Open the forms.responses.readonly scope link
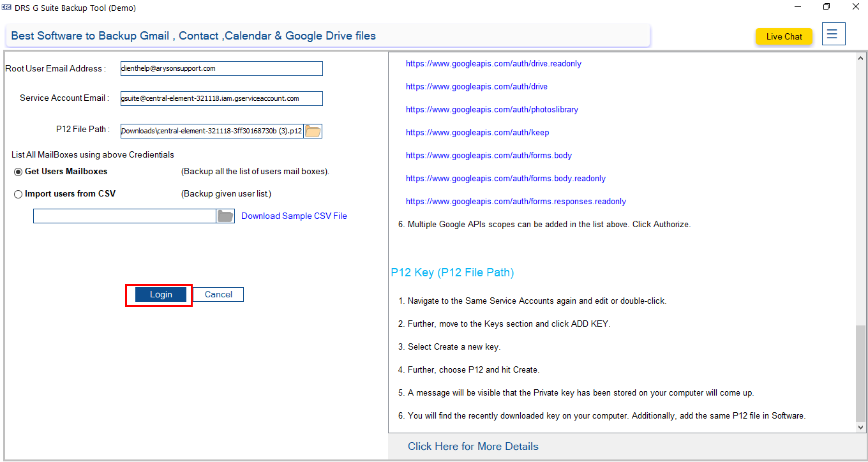Screen dimensions: 868x462 (x=516, y=202)
